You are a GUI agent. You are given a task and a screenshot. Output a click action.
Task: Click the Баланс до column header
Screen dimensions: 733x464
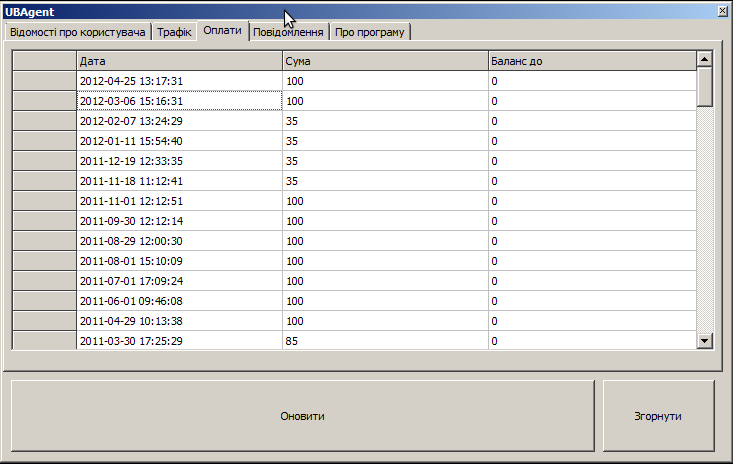pyautogui.click(x=591, y=61)
